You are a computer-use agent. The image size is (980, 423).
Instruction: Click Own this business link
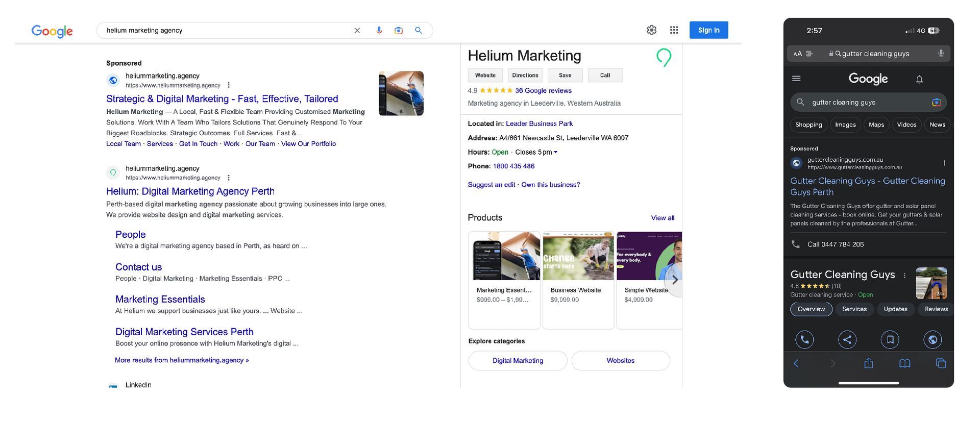[550, 185]
